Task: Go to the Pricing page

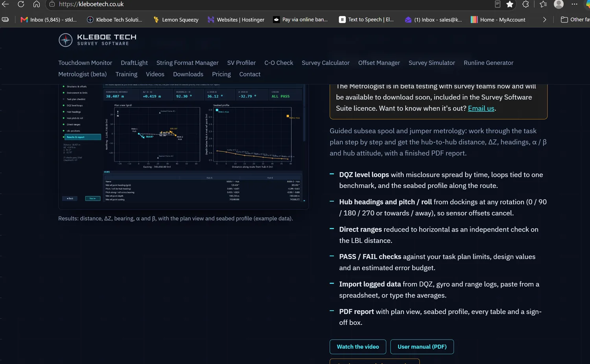Action: [x=221, y=74]
